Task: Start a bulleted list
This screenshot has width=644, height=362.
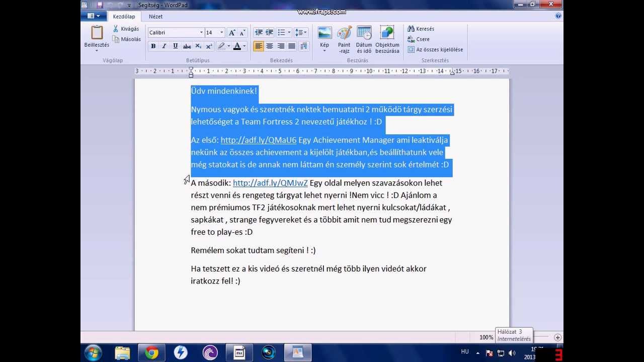Action: pyautogui.click(x=282, y=33)
